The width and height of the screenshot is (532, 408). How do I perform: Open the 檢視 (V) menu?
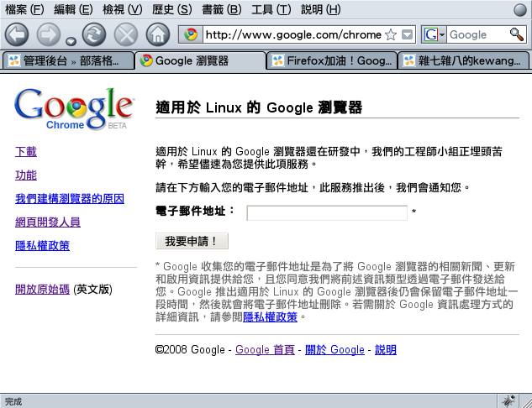coord(123,9)
